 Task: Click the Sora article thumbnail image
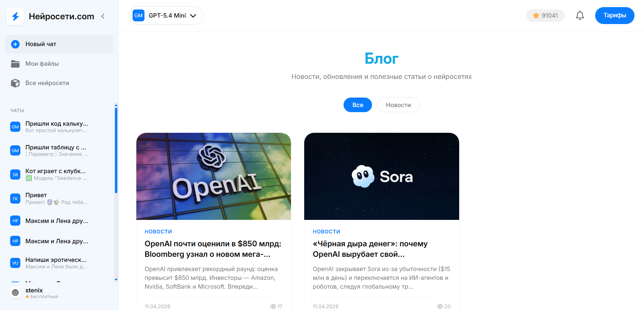(382, 176)
